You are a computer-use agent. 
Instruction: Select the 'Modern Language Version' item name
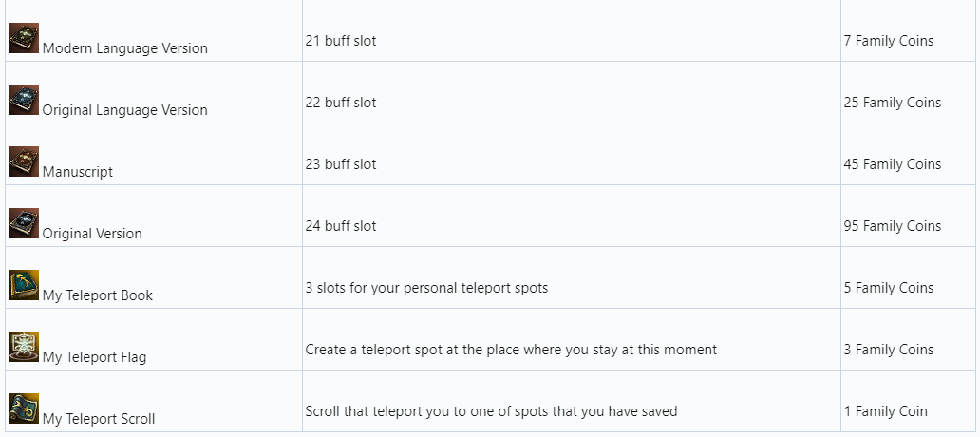[x=124, y=48]
